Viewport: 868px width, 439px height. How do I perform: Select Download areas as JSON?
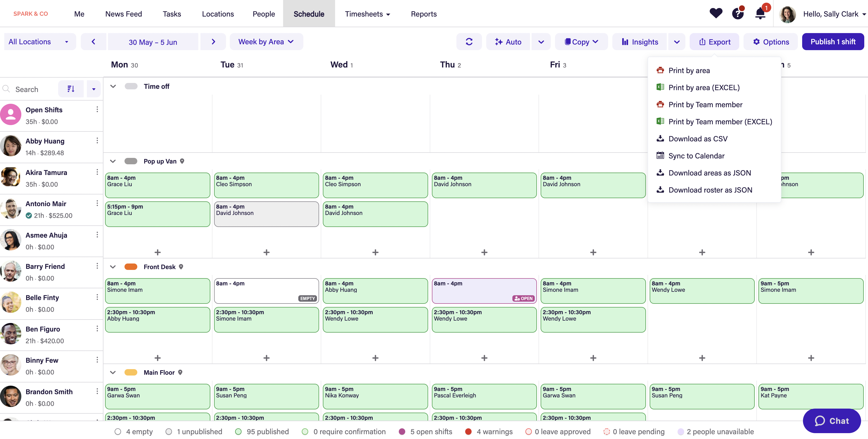pos(714,173)
